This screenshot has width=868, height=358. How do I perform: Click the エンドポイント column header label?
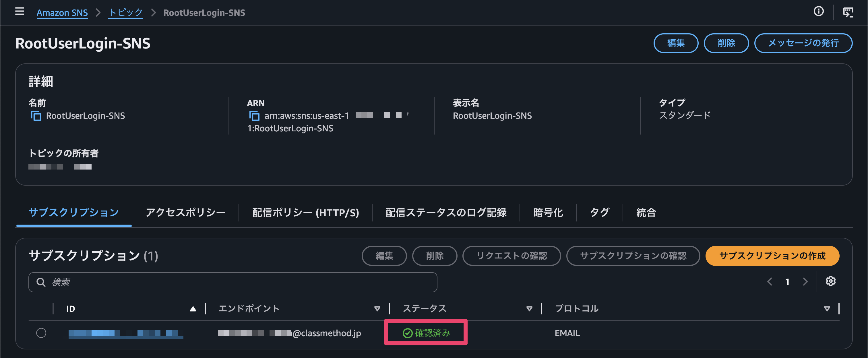[x=249, y=308]
